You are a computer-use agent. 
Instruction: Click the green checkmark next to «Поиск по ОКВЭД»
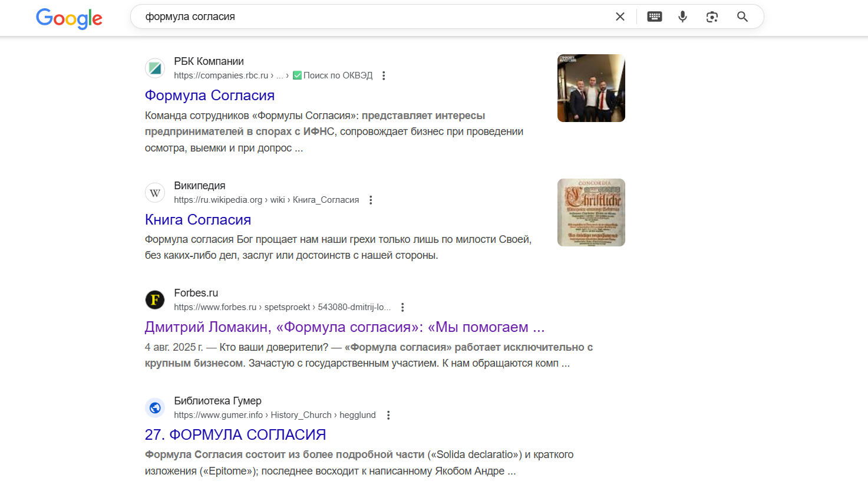(x=298, y=75)
